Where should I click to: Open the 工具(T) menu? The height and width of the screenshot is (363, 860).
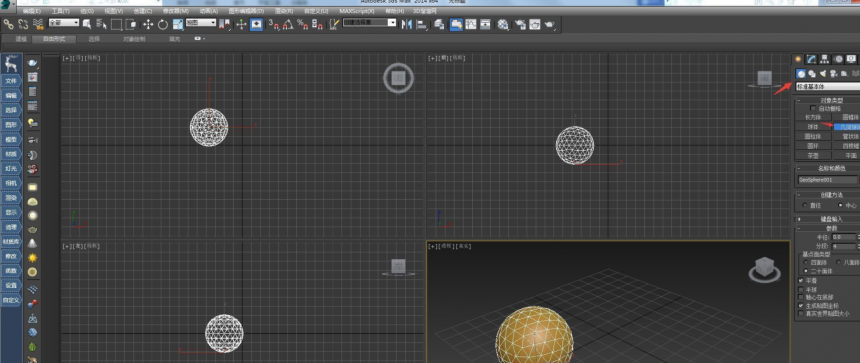[x=60, y=11]
